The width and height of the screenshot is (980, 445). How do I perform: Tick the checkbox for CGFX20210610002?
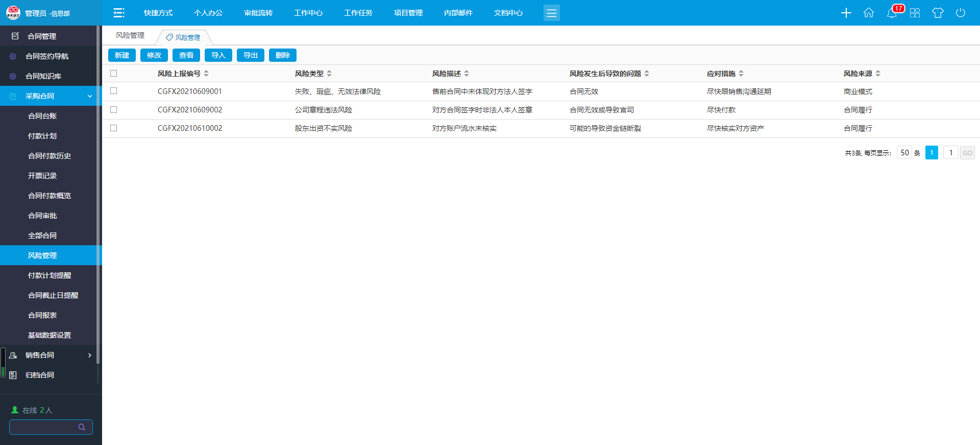point(114,128)
